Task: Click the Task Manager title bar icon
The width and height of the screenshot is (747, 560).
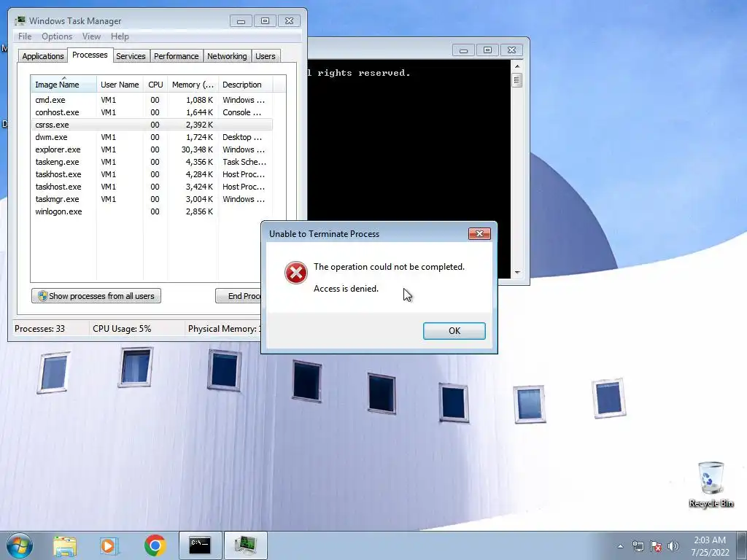Action: [x=20, y=20]
